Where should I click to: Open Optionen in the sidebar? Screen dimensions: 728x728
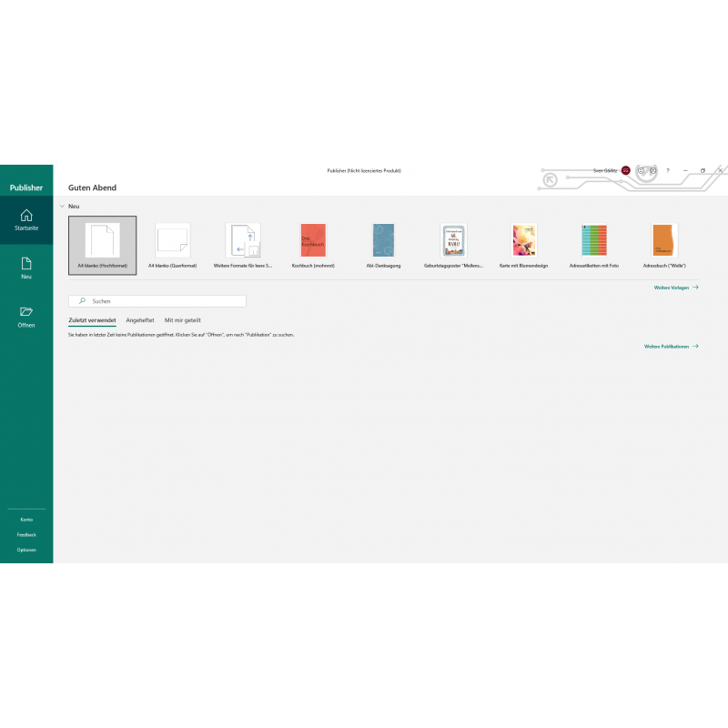[26, 550]
